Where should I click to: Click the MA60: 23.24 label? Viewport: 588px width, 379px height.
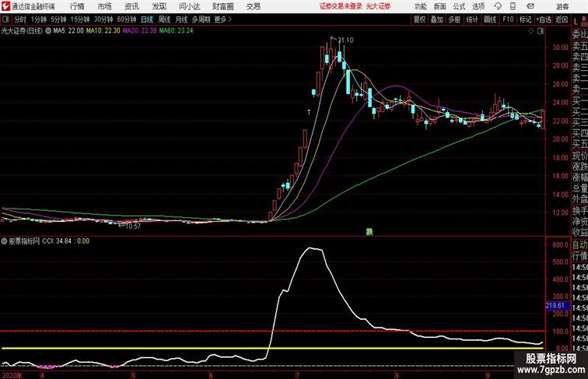tap(176, 31)
